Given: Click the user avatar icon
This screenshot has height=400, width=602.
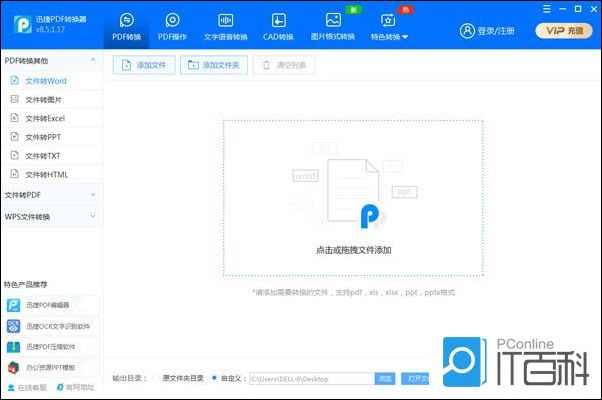Looking at the screenshot, I should coord(467,31).
